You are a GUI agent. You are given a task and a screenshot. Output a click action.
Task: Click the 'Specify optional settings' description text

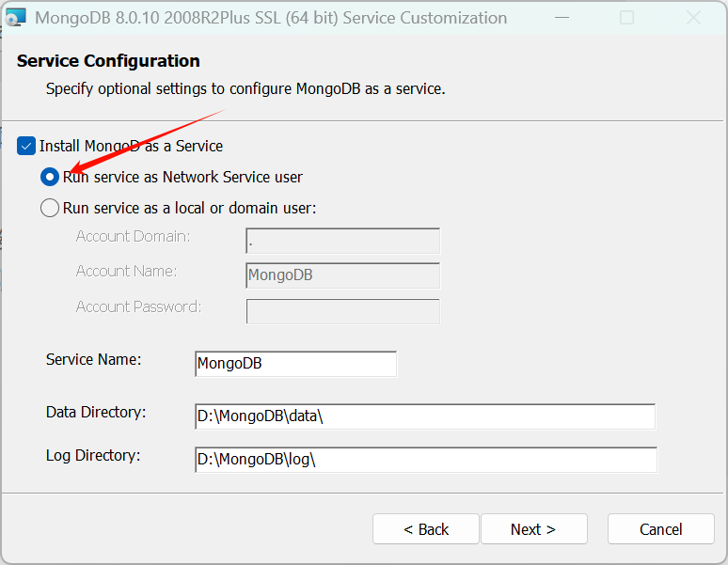(245, 89)
